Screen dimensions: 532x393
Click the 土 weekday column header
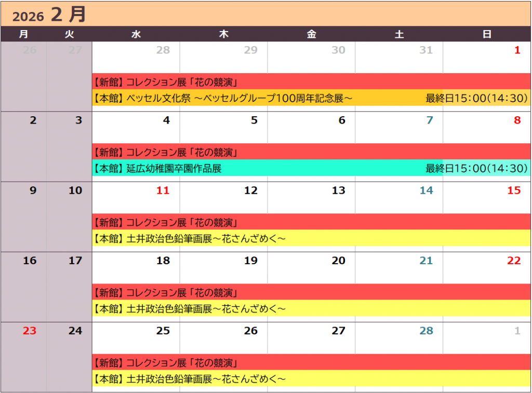(399, 34)
